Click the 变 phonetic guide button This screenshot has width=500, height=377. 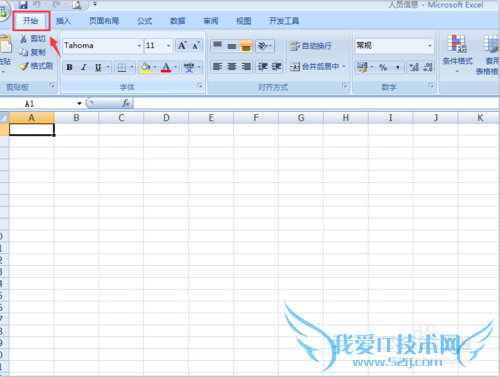[189, 67]
